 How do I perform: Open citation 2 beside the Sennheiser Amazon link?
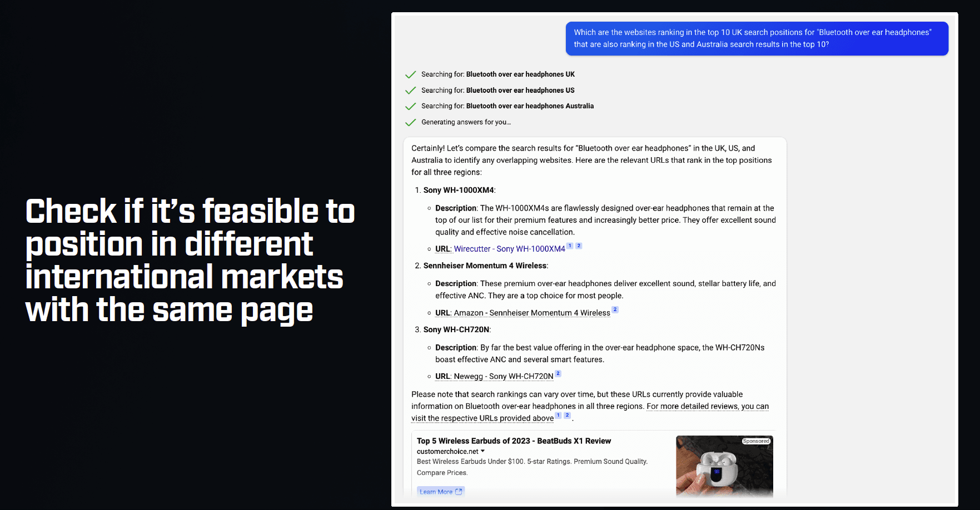[615, 309]
